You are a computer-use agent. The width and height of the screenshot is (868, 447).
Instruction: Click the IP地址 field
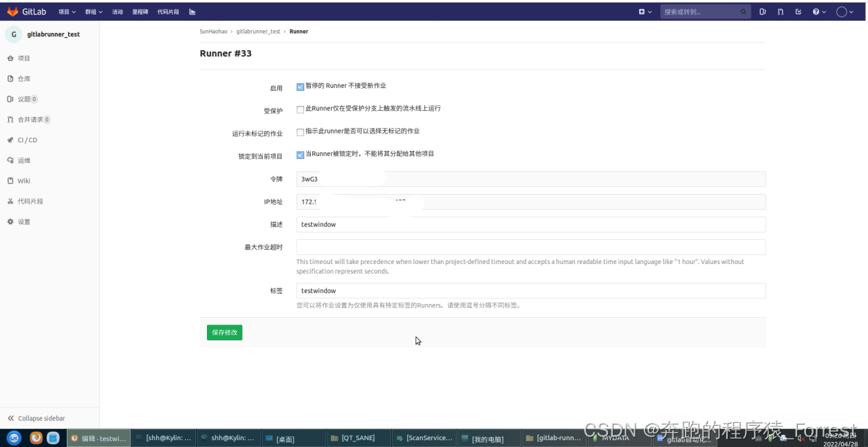531,201
